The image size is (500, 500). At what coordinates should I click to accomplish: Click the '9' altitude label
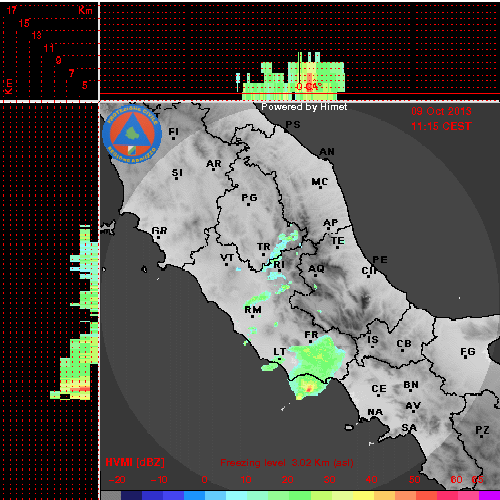[x=59, y=60]
